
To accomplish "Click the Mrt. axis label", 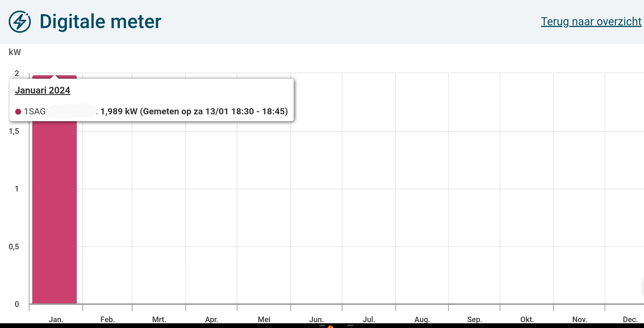I will [x=159, y=319].
